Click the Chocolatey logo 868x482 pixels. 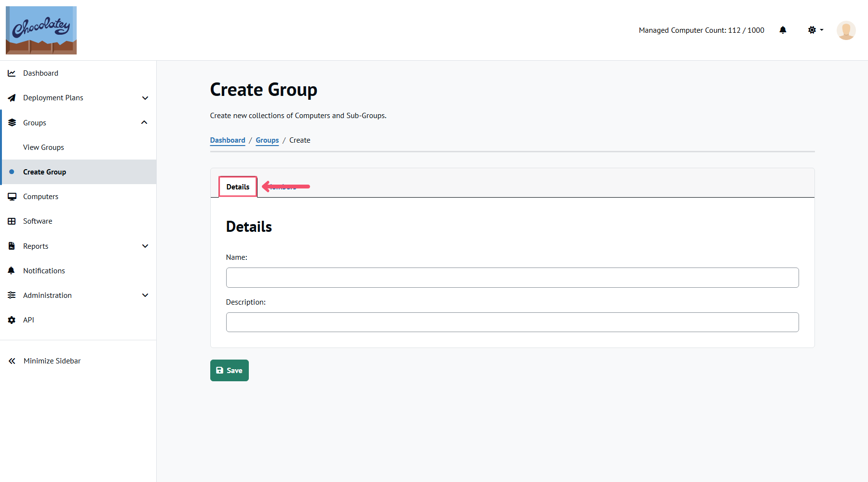pos(41,30)
